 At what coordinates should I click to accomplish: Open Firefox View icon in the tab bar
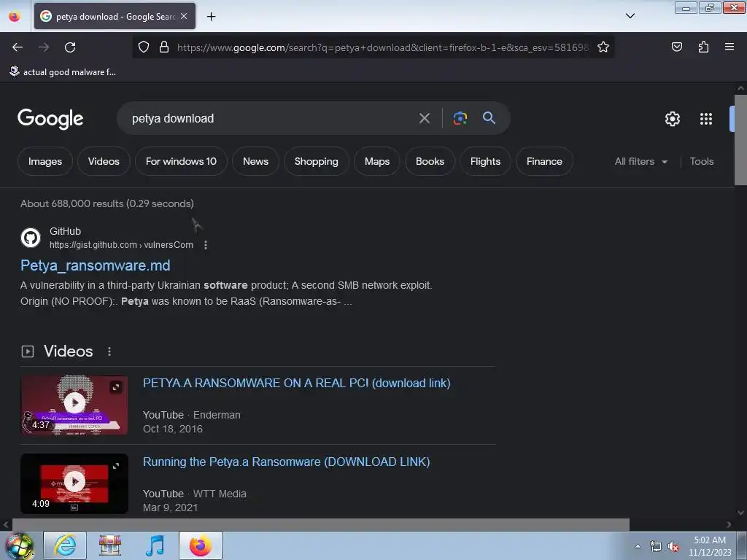pos(15,17)
